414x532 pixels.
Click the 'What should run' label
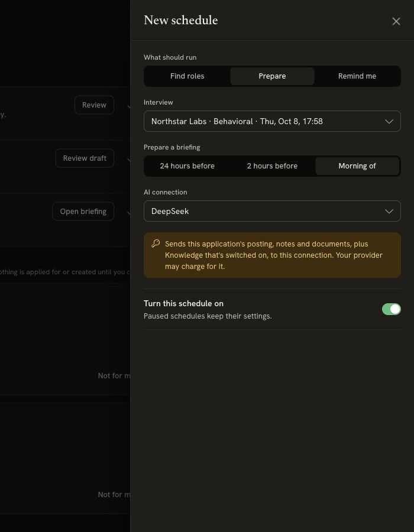click(170, 57)
